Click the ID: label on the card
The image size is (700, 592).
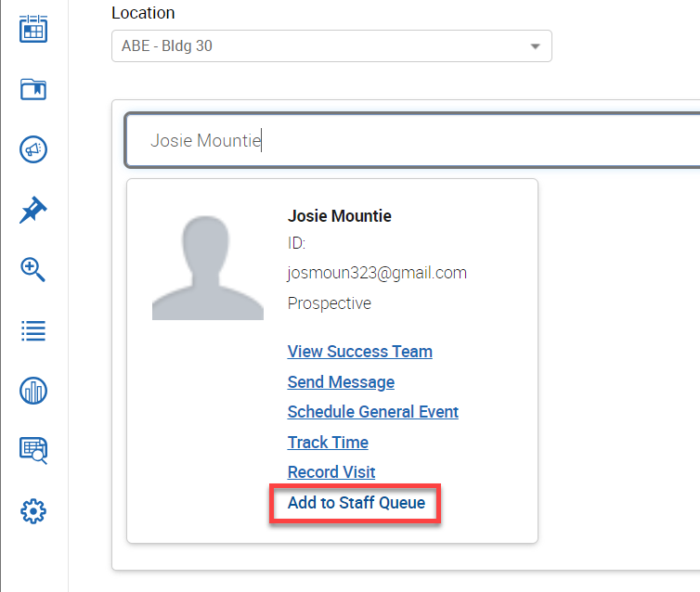[x=296, y=243]
